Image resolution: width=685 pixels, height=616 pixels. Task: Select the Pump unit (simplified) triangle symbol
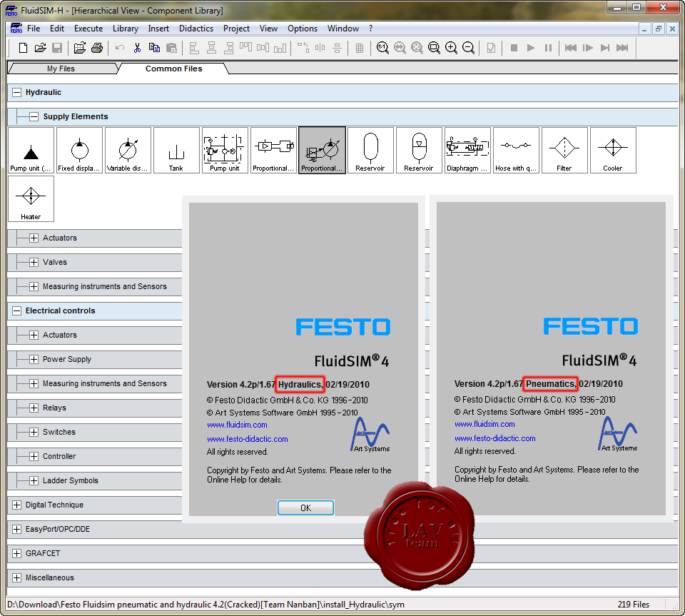coord(31,151)
